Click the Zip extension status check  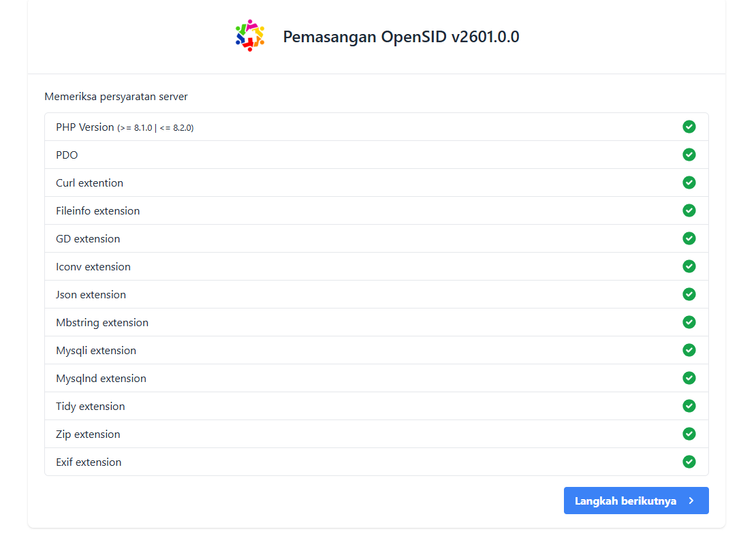pyautogui.click(x=689, y=434)
